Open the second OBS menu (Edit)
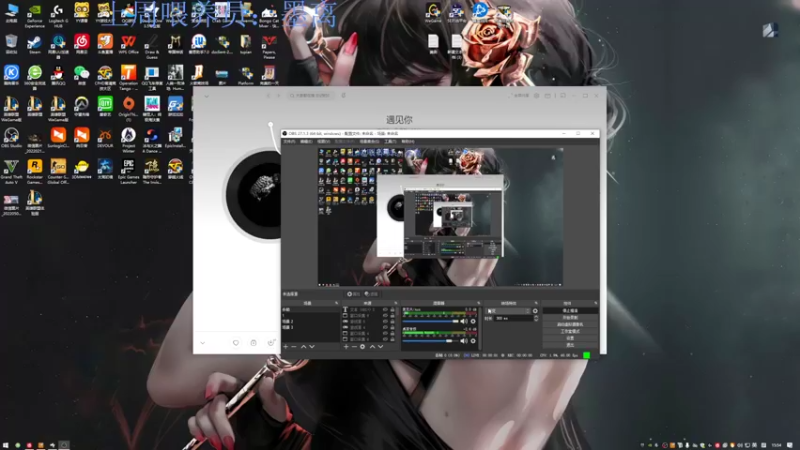The image size is (800, 450). click(306, 141)
